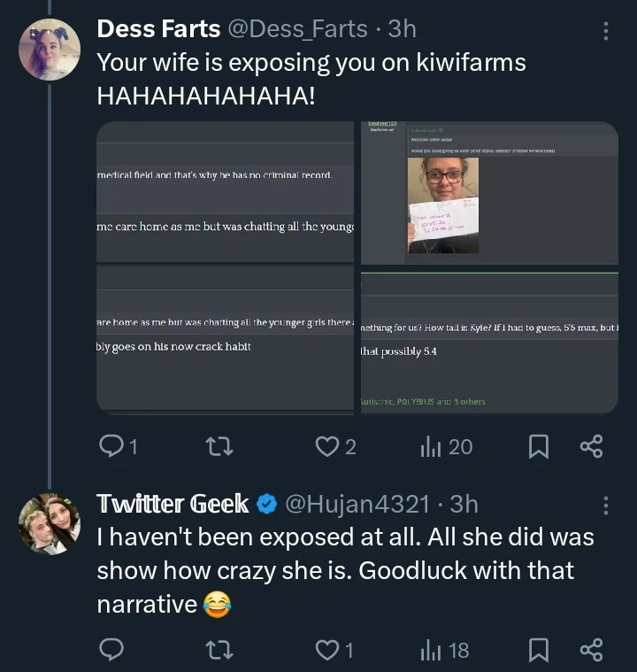This screenshot has height=672, width=637.
Task: Share the Dess Farts tweet
Action: click(x=592, y=446)
